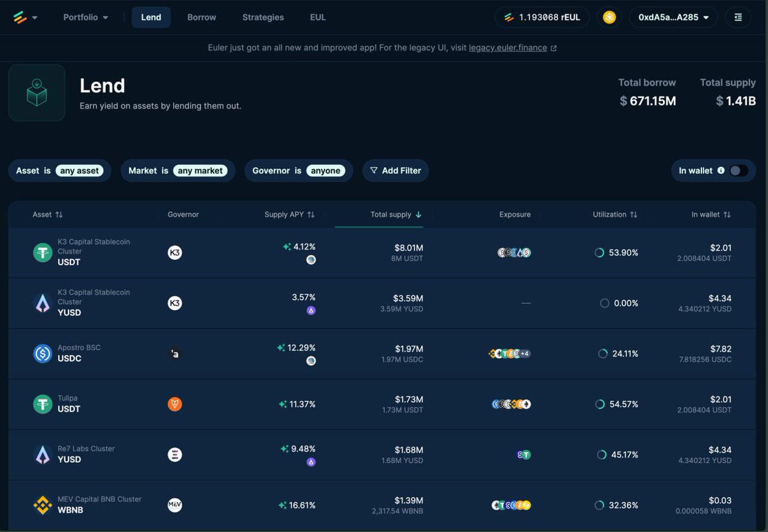Open the legacy.euler.finance link

(513, 48)
